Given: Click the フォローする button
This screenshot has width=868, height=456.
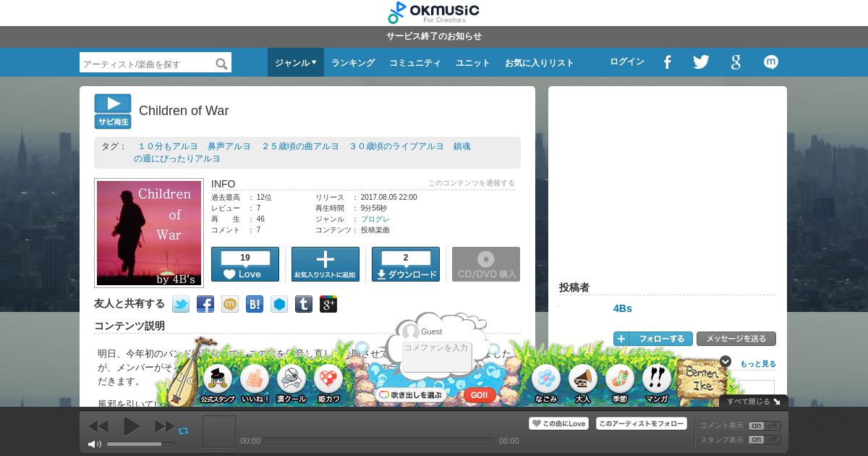Looking at the screenshot, I should tap(653, 339).
